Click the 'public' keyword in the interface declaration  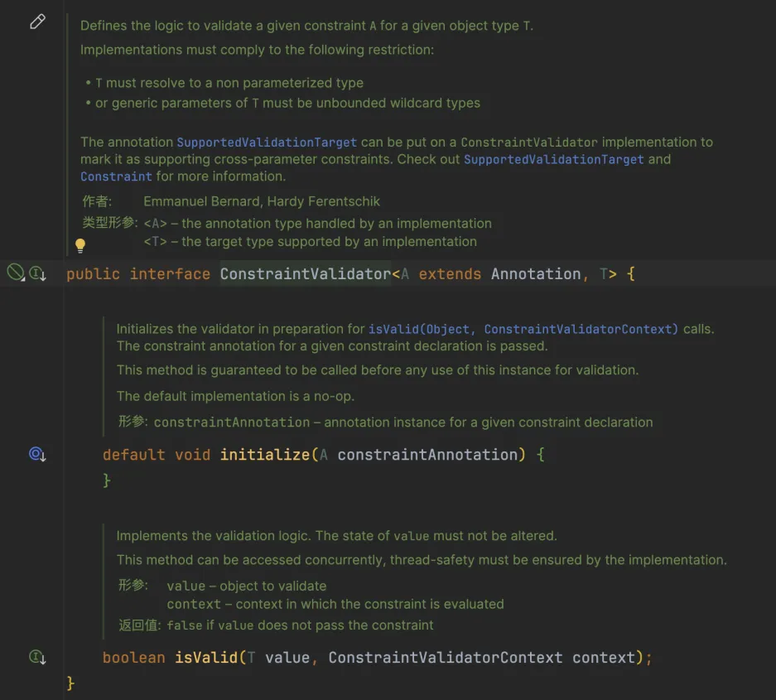pyautogui.click(x=93, y=273)
